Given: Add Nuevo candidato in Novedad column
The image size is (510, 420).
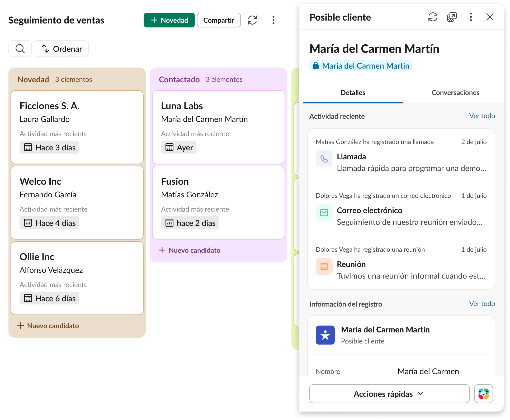Looking at the screenshot, I should tap(48, 326).
